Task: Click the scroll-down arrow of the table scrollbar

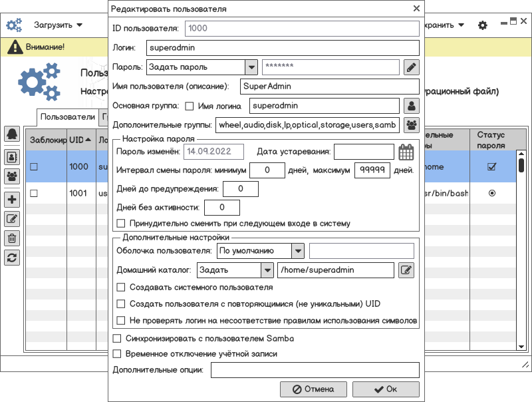Action: [521, 347]
